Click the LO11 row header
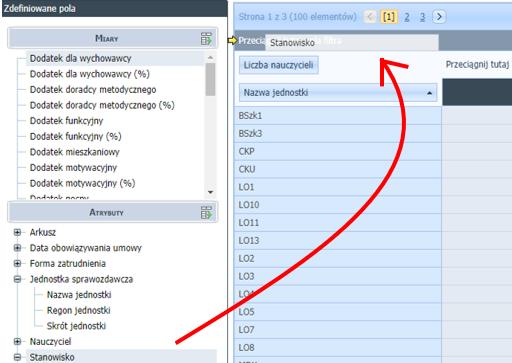 click(338, 223)
